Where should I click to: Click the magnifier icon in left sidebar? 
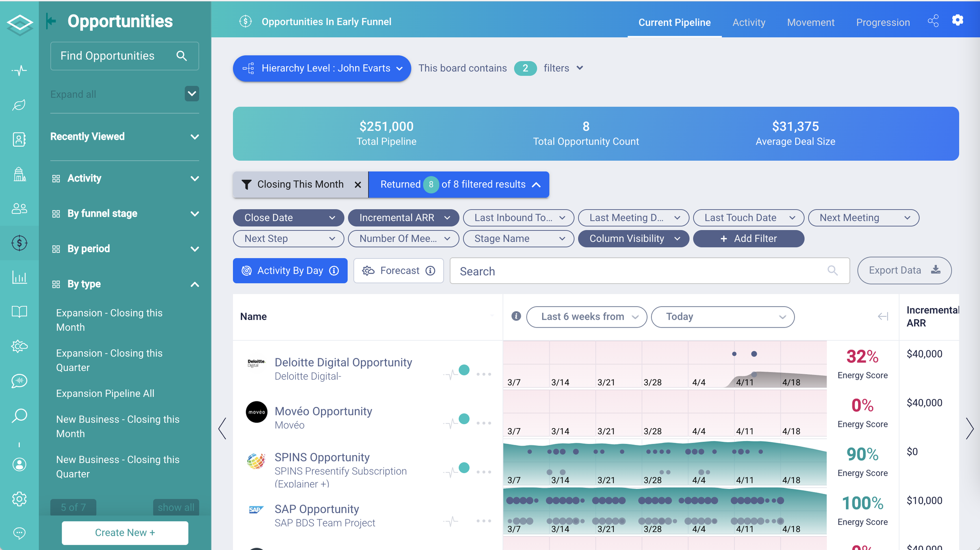(x=19, y=416)
